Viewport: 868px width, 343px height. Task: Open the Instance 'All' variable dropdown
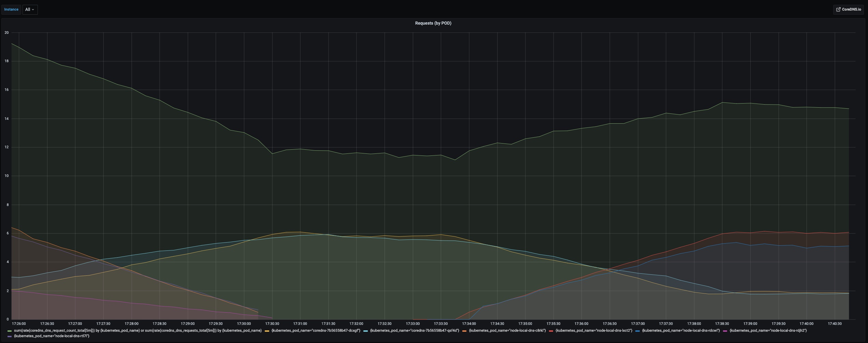[x=30, y=10]
